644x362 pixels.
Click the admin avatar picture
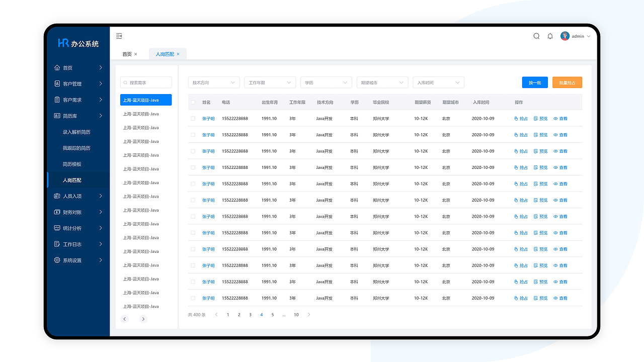pyautogui.click(x=565, y=36)
